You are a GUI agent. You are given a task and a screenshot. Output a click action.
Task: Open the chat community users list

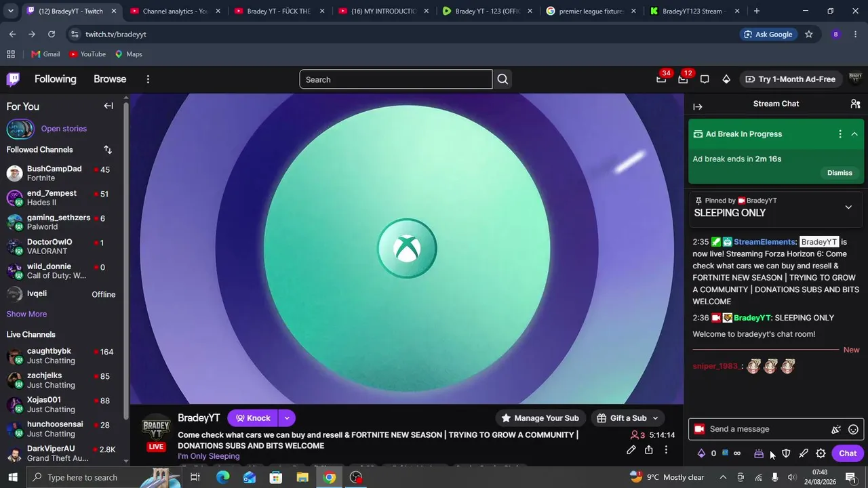click(855, 104)
